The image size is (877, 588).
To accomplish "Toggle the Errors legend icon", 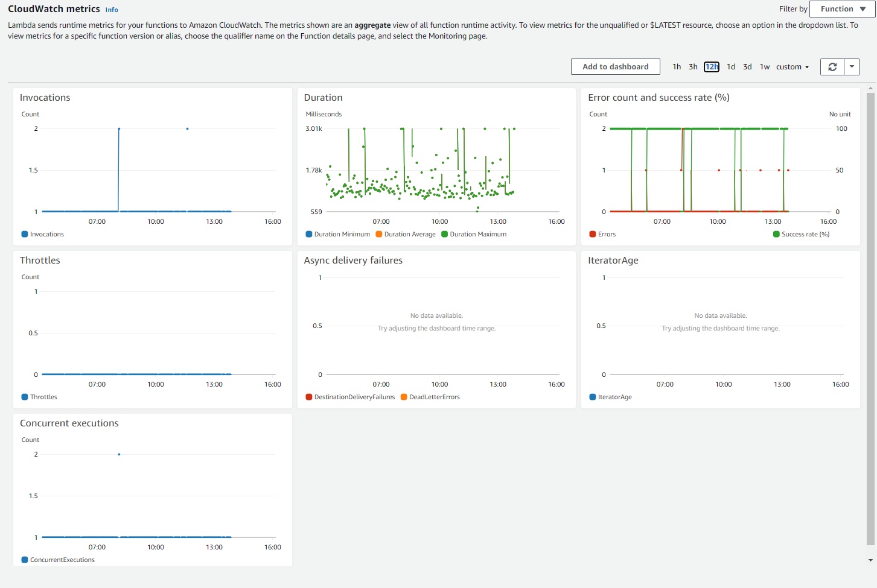I will pyautogui.click(x=593, y=234).
